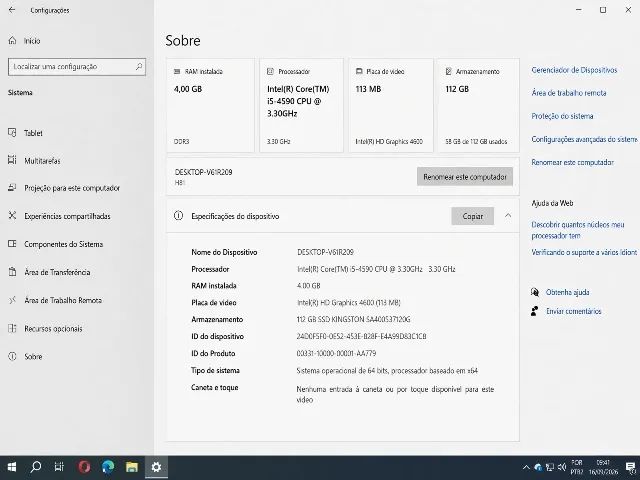This screenshot has height=480, width=640.
Task: Click device ID value 2AD0F5F0-0E52-453E-B28F-E4A99D83C1CB
Action: click(x=361, y=337)
